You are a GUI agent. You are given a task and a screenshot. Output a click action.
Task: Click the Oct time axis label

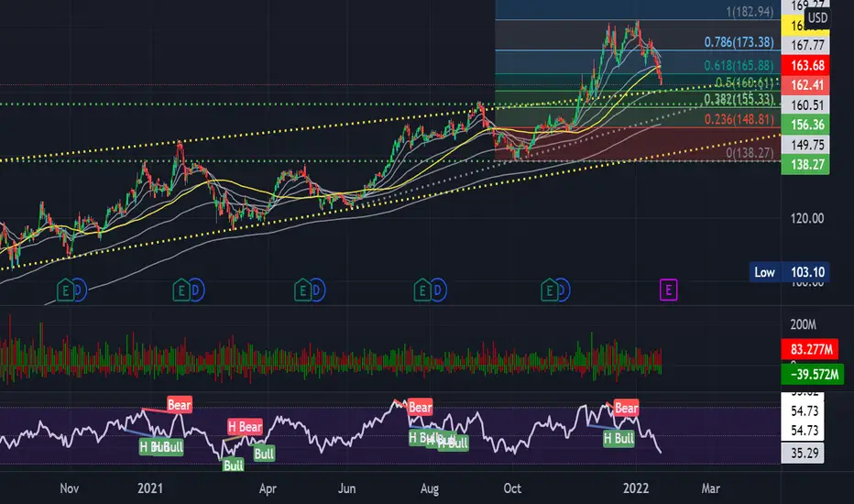[x=512, y=488]
